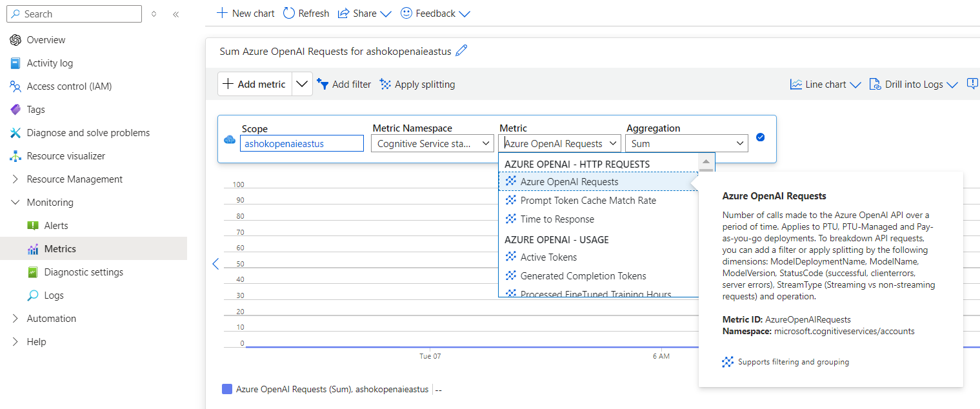
Task: Select Time to Response metric
Action: tap(598, 219)
